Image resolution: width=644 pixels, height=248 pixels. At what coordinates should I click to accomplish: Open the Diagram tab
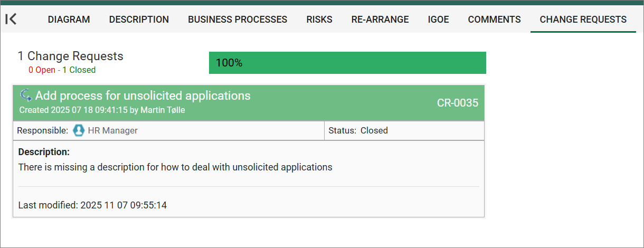[69, 20]
